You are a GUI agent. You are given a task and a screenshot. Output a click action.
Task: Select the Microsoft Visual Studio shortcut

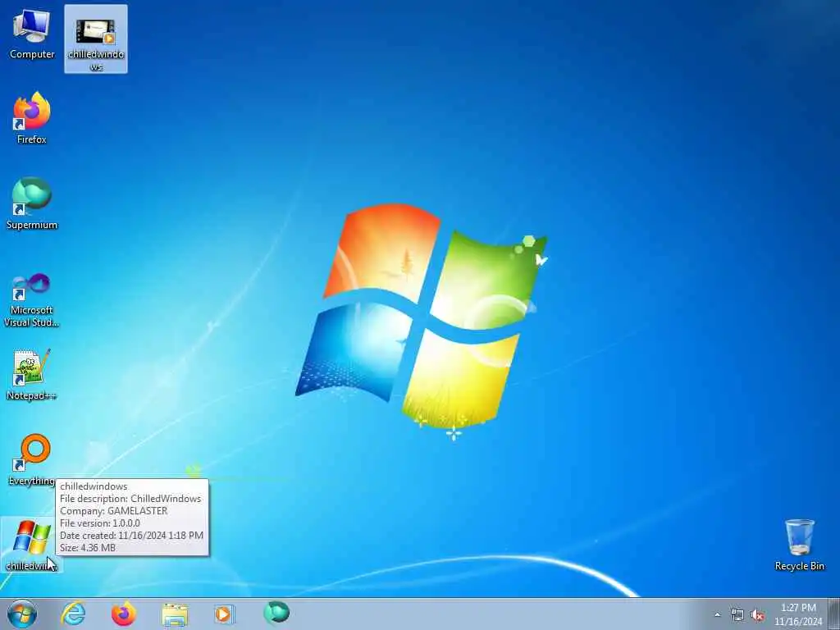point(32,300)
